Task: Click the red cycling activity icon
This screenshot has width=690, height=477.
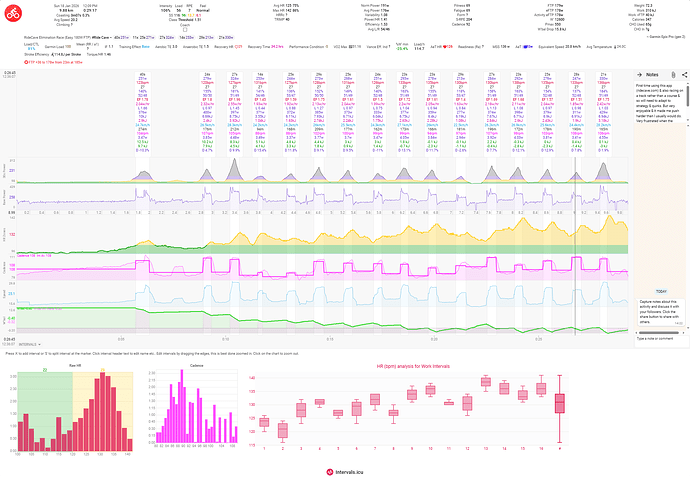Action: coord(15,14)
